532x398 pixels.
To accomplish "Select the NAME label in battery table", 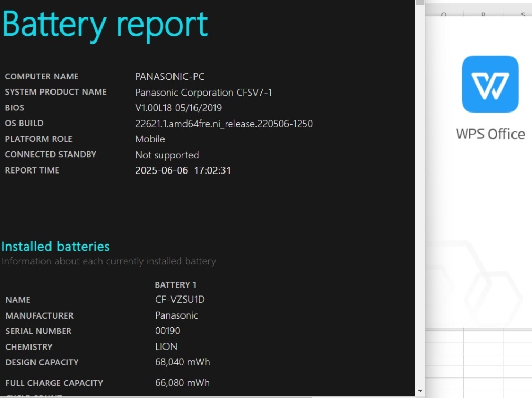I will click(x=18, y=300).
